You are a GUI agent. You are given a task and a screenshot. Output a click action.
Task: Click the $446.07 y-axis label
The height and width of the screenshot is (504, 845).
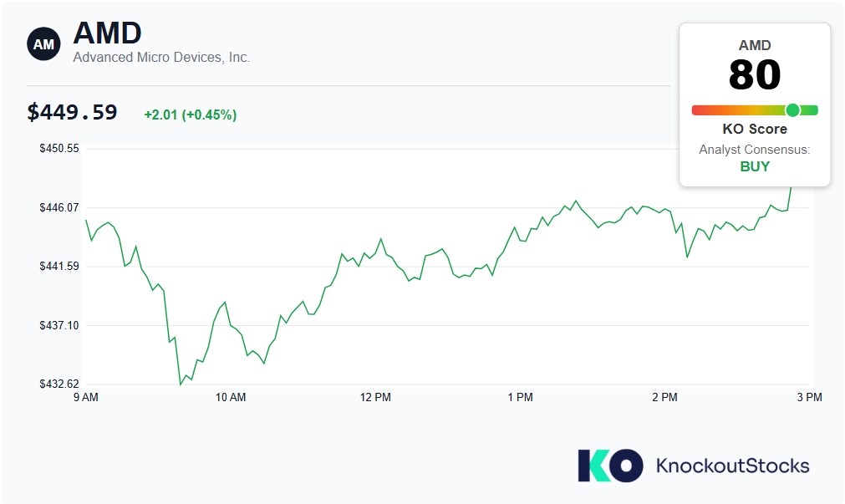[x=59, y=207]
